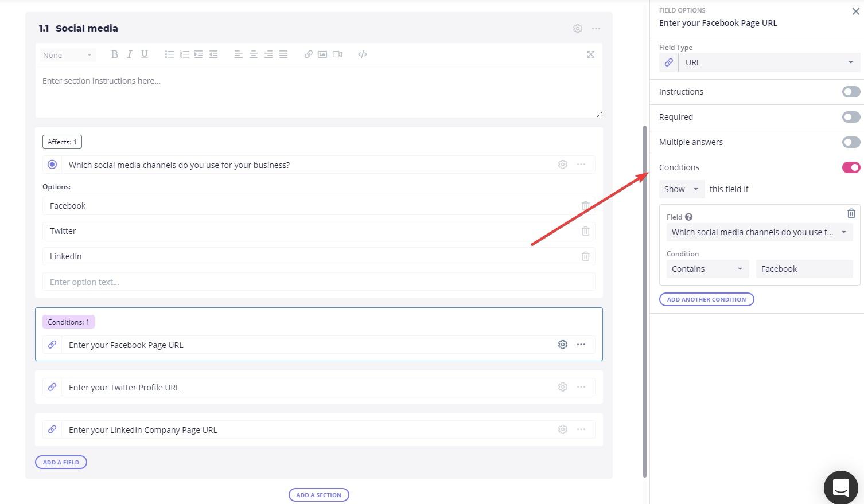Delete the Facebook option

click(586, 206)
